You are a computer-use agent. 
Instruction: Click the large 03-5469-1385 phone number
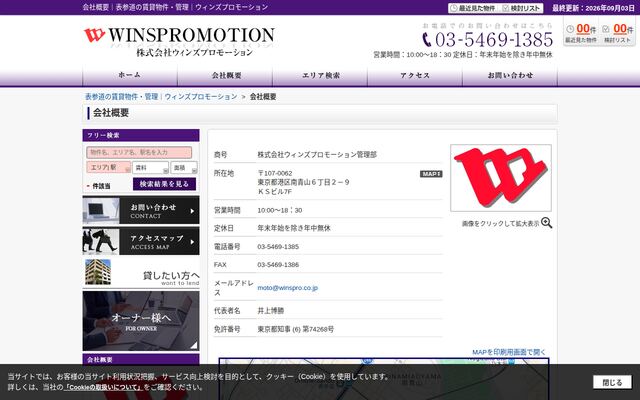click(494, 40)
